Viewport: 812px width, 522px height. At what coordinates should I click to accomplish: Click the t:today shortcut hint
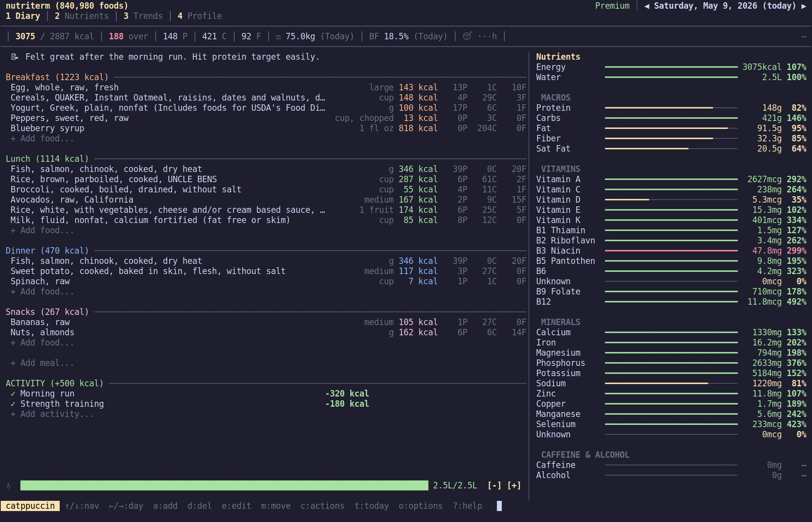point(371,506)
